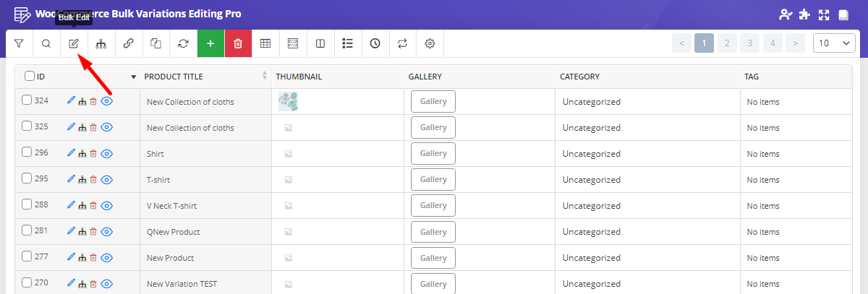Click the toolbar chain link icon
Viewport: 868px width, 294px height.
(x=128, y=43)
